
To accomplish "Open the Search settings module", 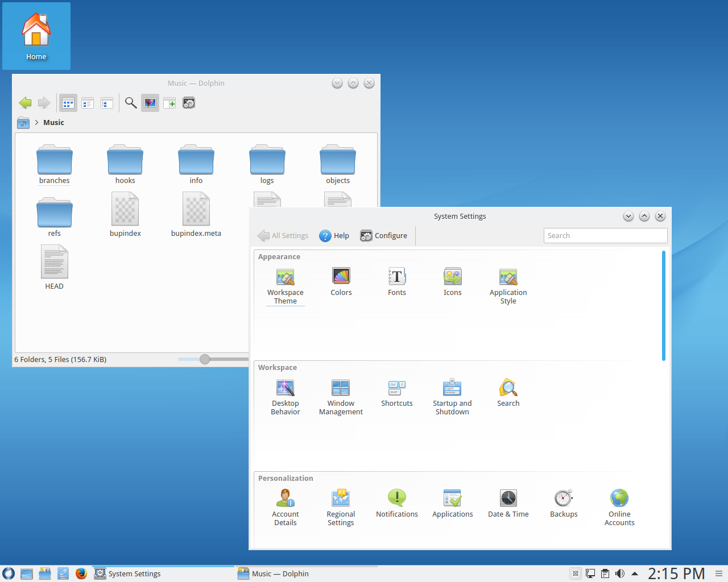I will 508,393.
